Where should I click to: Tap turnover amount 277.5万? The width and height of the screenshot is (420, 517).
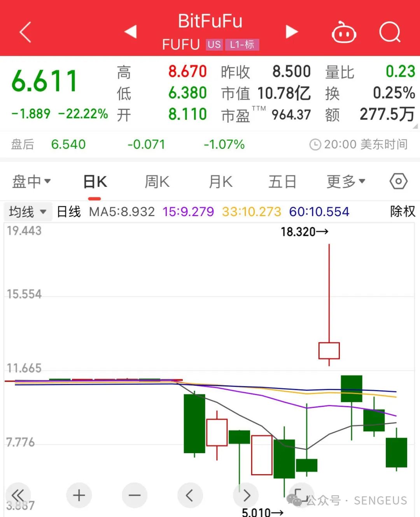[x=387, y=114]
